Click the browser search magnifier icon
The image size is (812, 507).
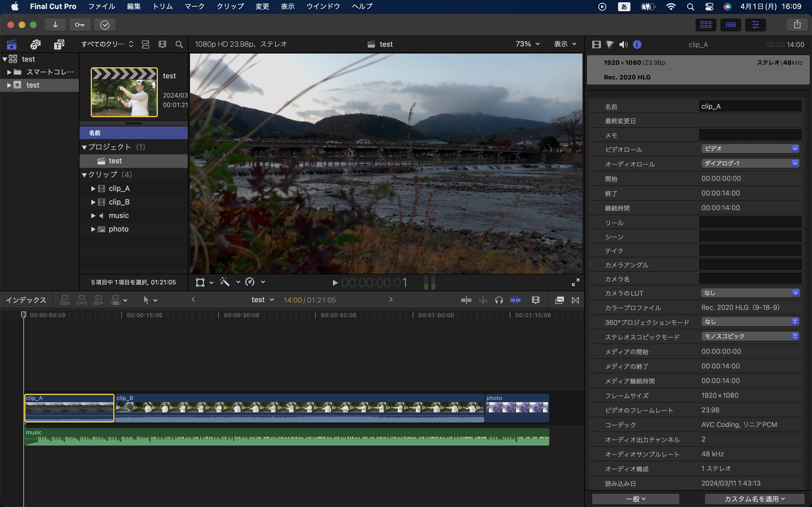(179, 44)
